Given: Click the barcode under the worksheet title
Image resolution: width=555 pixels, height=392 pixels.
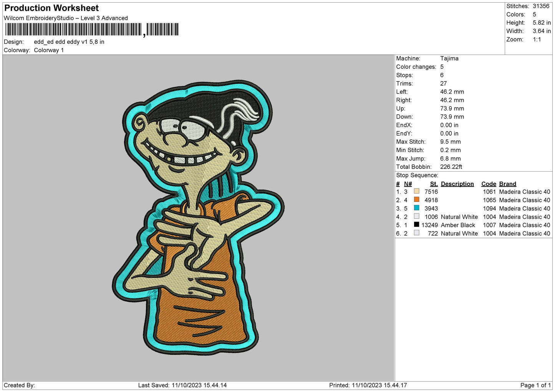Looking at the screenshot, I should click(92, 30).
